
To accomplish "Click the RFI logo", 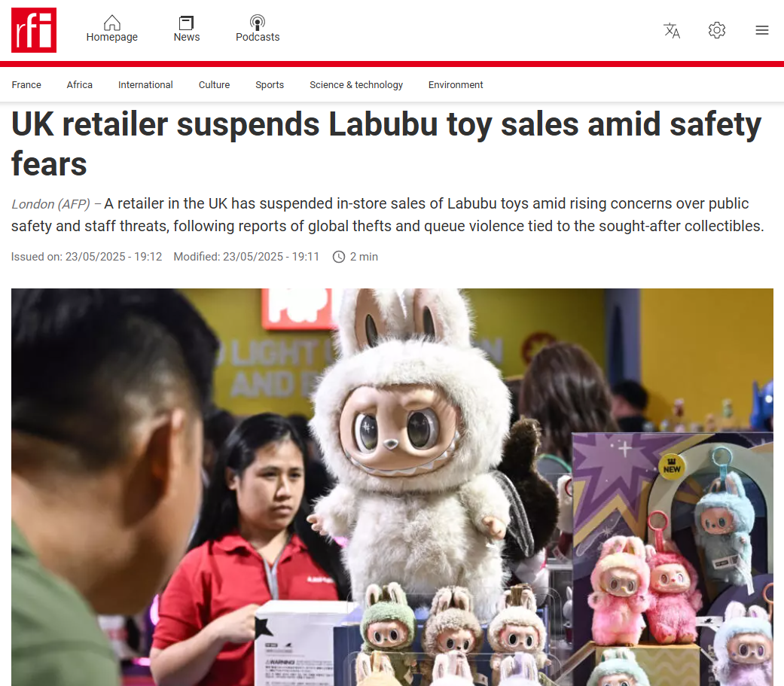I will click(34, 30).
